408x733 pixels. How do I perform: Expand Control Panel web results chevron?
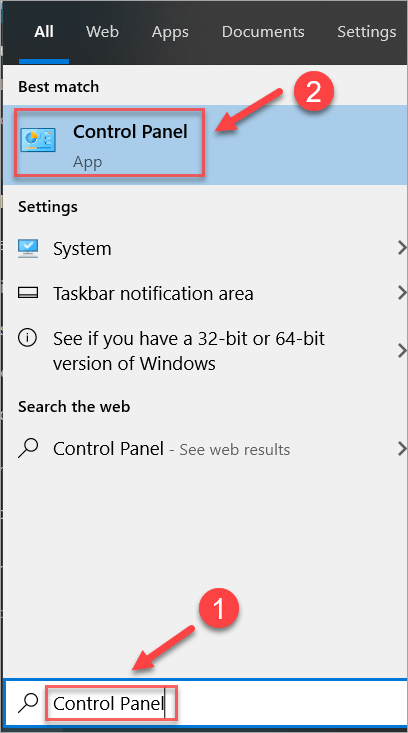click(401, 449)
